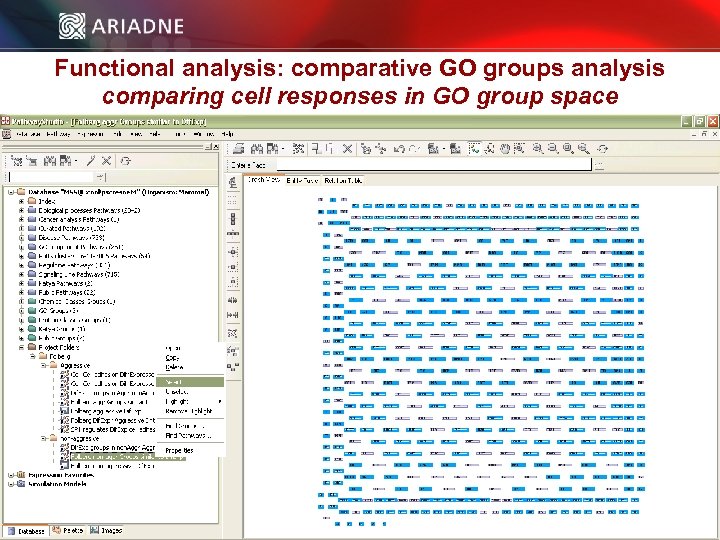Image resolution: width=720 pixels, height=540 pixels.
Task: Choose Find Pathways in the context menu
Action: [188, 435]
